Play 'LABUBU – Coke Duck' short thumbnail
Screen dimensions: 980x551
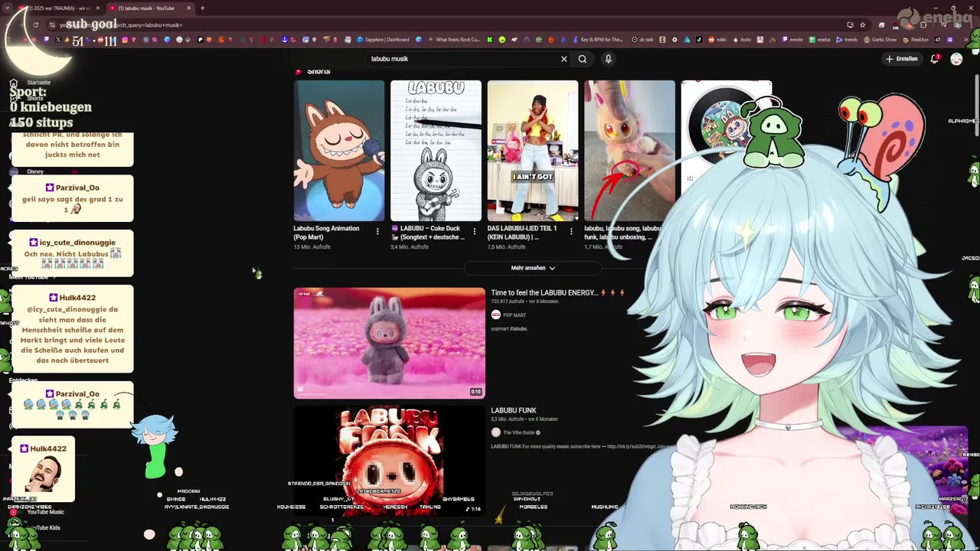(x=436, y=151)
